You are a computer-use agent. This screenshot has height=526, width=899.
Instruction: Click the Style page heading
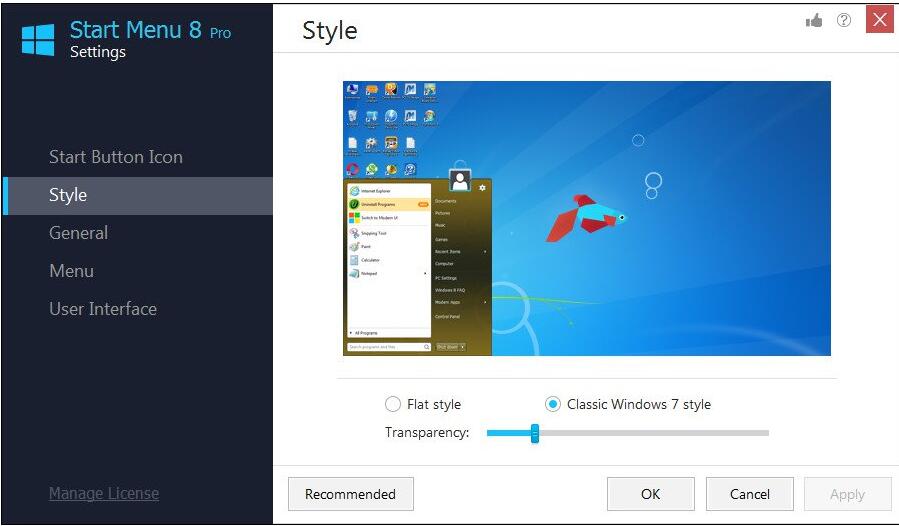(330, 31)
